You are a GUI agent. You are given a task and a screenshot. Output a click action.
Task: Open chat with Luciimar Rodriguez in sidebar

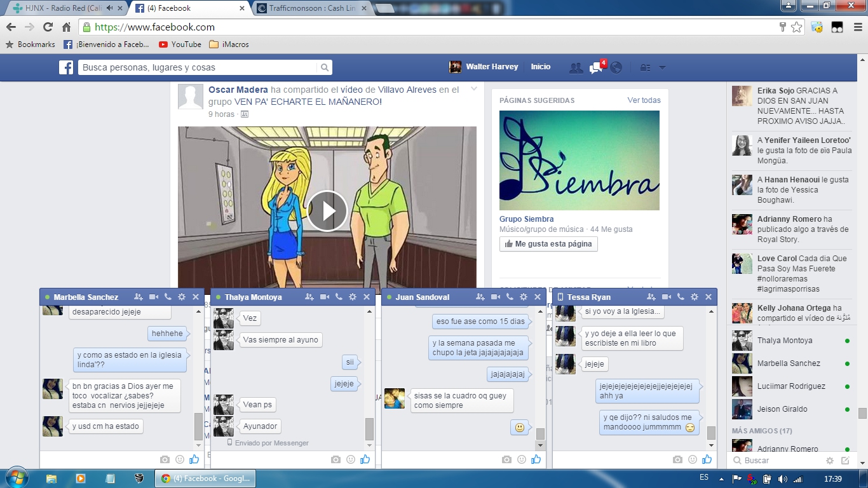point(791,386)
